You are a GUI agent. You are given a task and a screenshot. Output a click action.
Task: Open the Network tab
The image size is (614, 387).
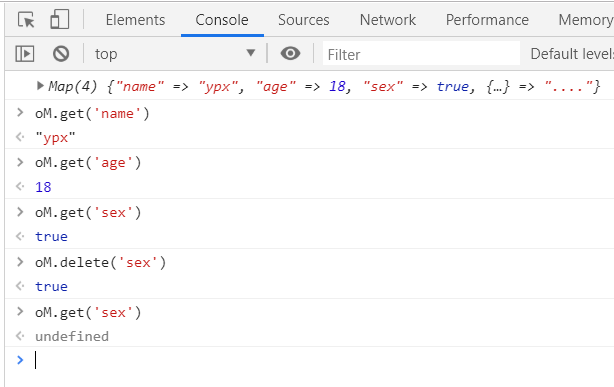point(388,20)
